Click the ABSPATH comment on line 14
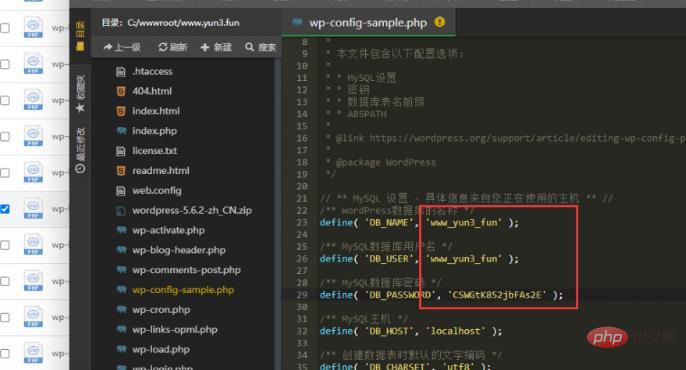 coord(367,114)
